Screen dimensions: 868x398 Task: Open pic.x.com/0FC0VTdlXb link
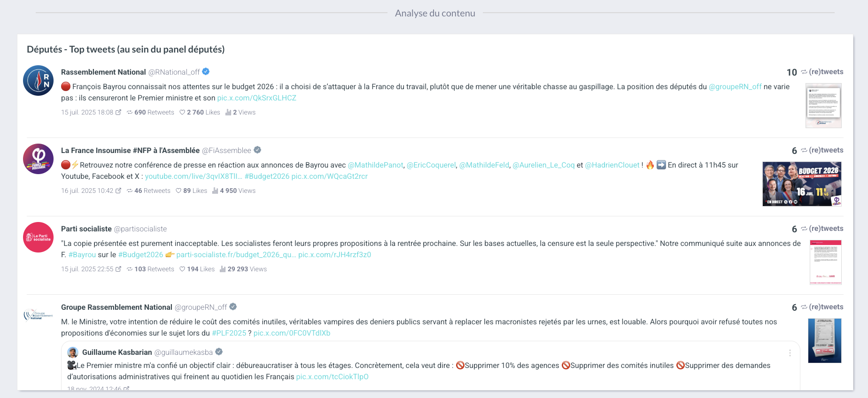292,333
